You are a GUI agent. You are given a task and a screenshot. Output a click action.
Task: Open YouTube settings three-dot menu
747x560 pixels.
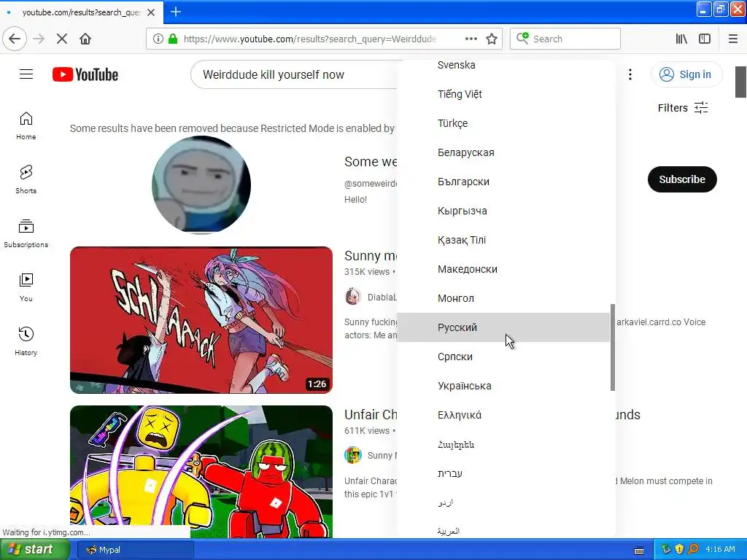pyautogui.click(x=630, y=74)
